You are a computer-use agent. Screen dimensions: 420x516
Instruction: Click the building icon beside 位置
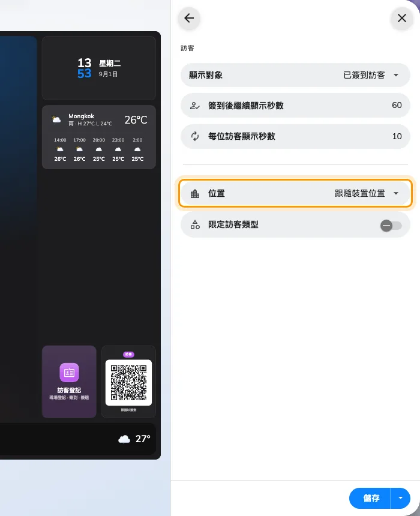pyautogui.click(x=195, y=193)
